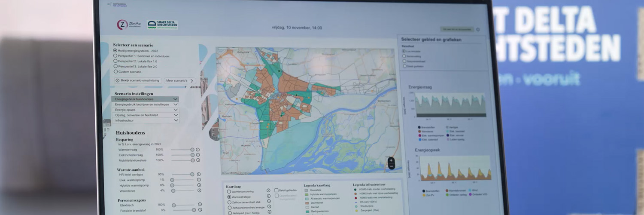
Task: Open the Meer scenario's button
Action: click(x=180, y=80)
